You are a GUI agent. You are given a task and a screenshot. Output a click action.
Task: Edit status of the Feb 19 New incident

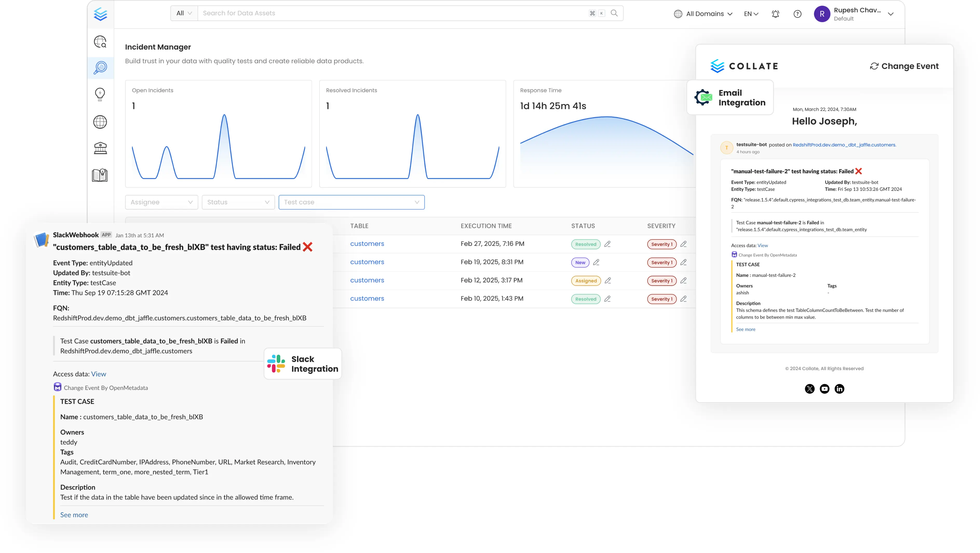(x=596, y=262)
